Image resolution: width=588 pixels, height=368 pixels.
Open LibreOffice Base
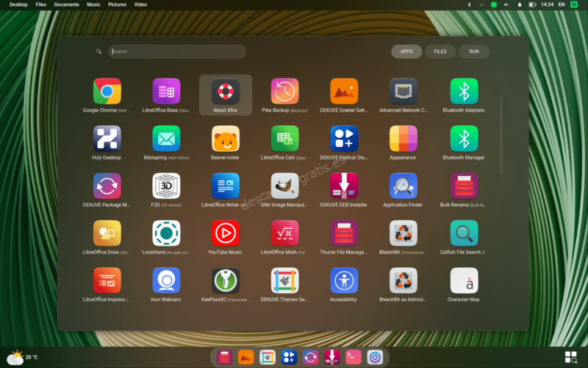[166, 91]
